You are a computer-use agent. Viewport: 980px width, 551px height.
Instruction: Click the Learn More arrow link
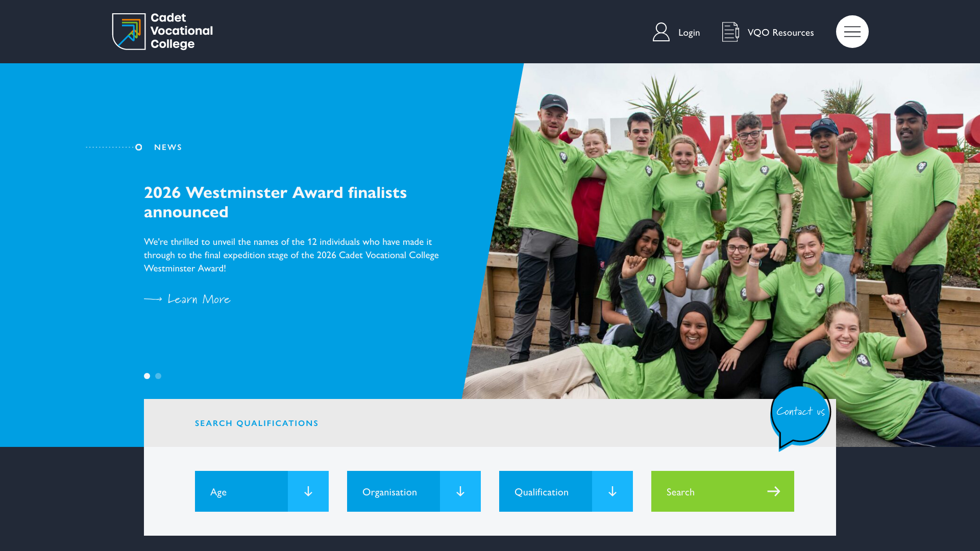click(187, 299)
